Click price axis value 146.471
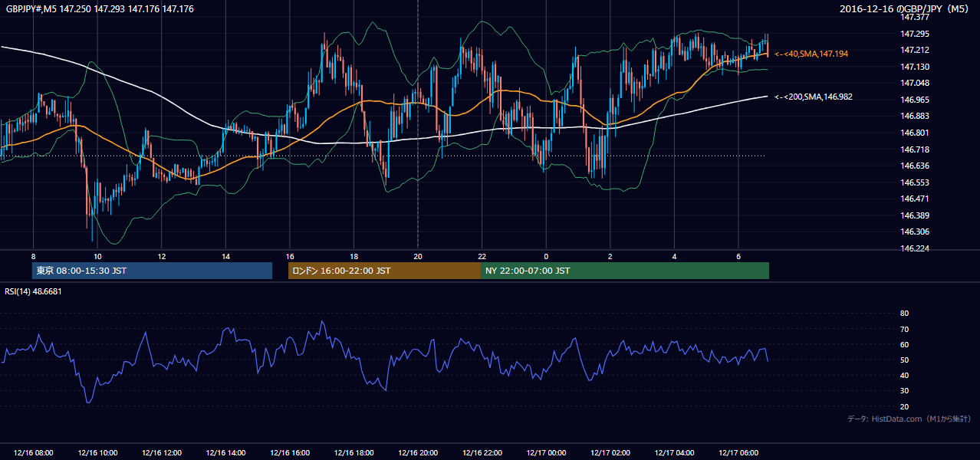 point(915,199)
